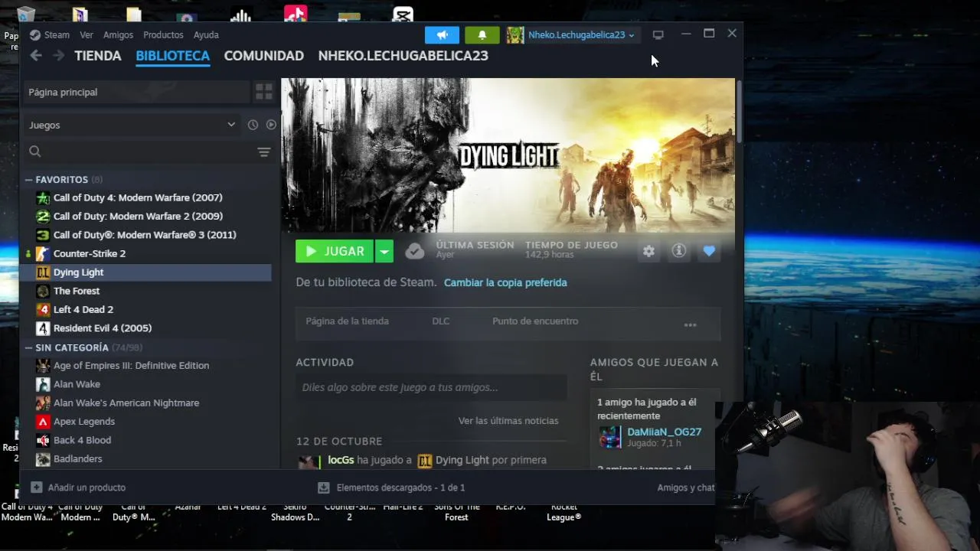Sort games by recent activity clock icon

(253, 125)
